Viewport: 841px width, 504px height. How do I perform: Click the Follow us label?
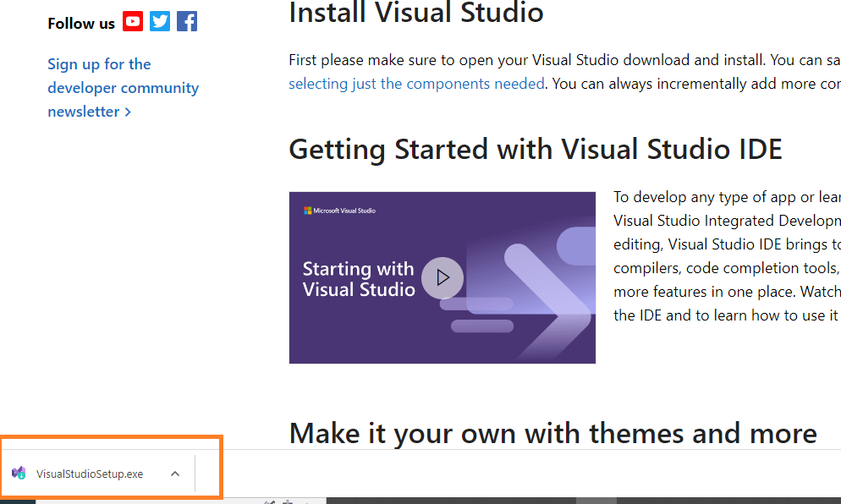80,23
